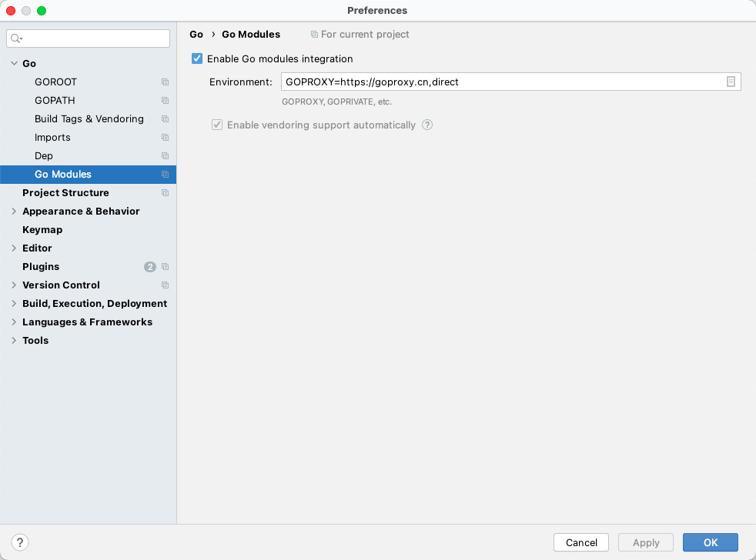Click the Environment label

(x=241, y=82)
